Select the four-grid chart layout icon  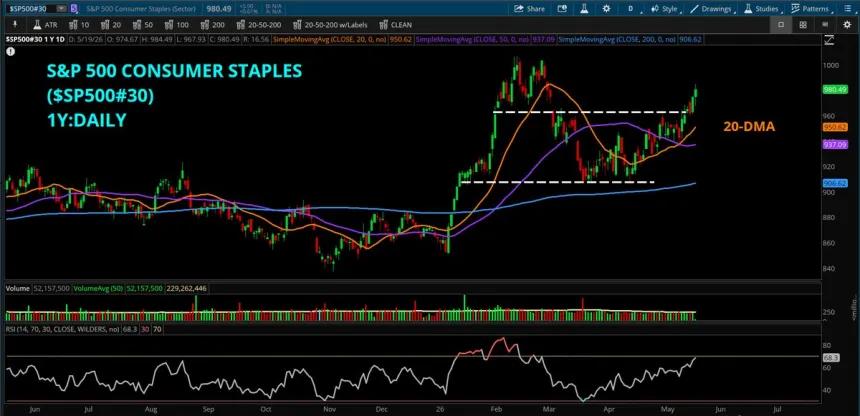pyautogui.click(x=802, y=25)
